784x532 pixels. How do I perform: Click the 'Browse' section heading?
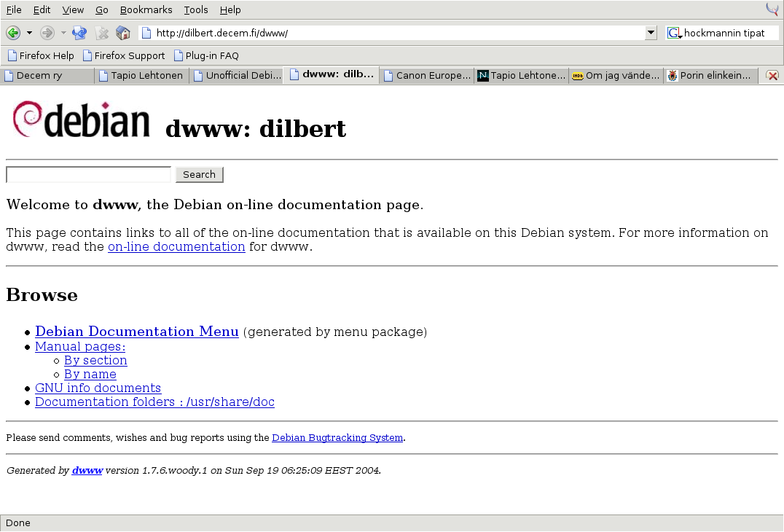(x=42, y=295)
